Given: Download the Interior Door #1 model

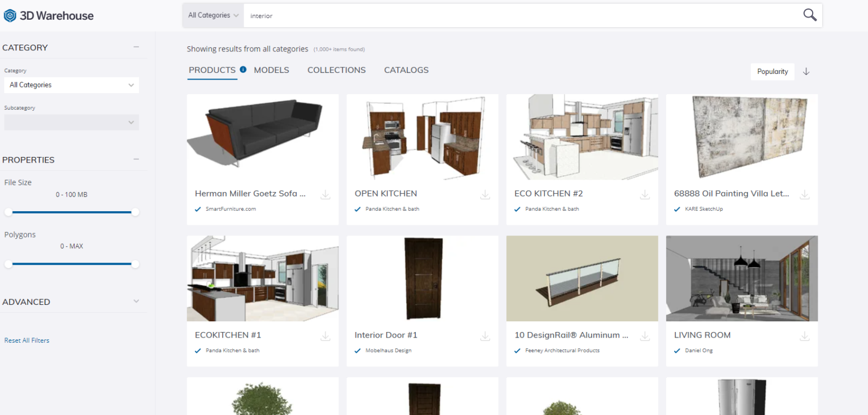Looking at the screenshot, I should 485,336.
